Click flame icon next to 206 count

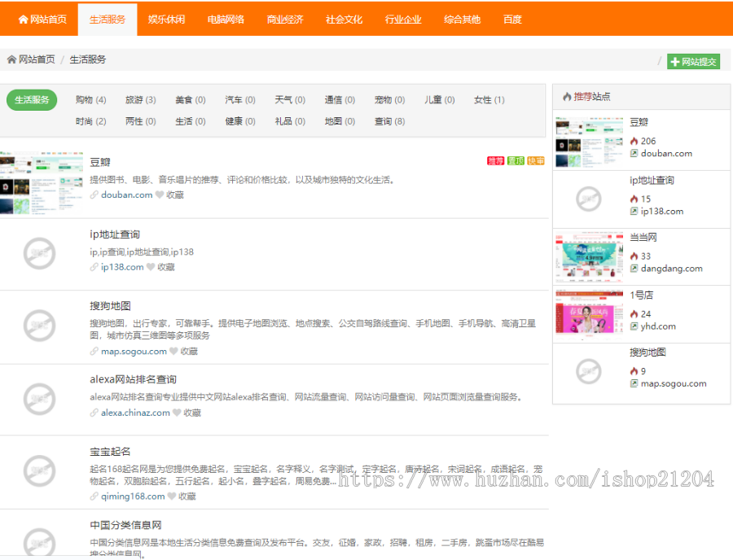pyautogui.click(x=634, y=141)
